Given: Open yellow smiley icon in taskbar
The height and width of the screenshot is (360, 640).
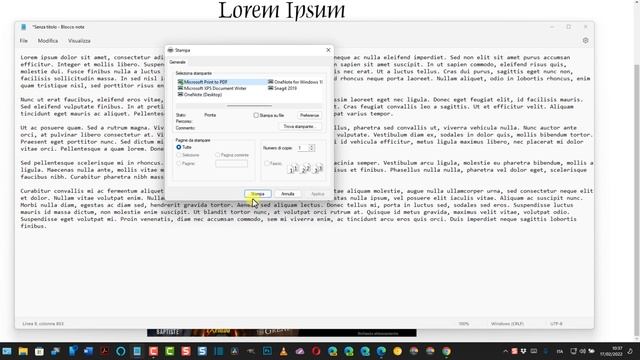Looking at the screenshot, I should [x=398, y=351].
